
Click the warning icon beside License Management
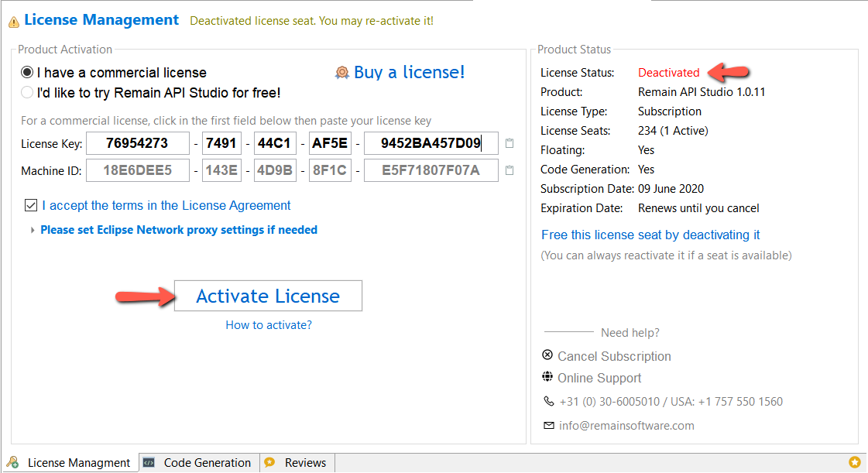tap(14, 22)
